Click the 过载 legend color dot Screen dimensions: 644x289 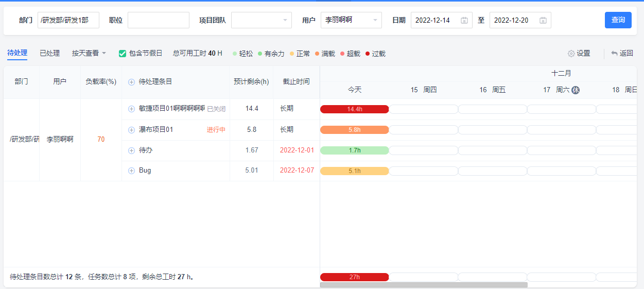point(368,54)
